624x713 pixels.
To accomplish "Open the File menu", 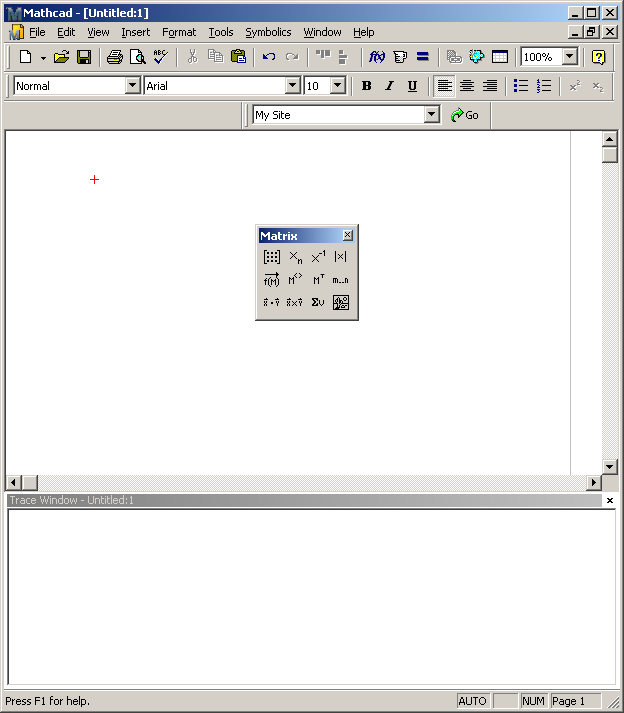I will (37, 32).
